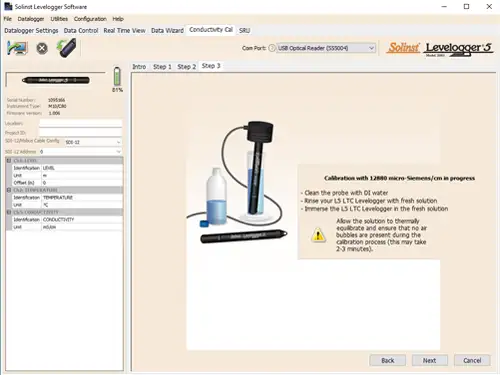Image resolution: width=500 pixels, height=375 pixels.
Task: Click the Location input field
Action: [x=80, y=123]
